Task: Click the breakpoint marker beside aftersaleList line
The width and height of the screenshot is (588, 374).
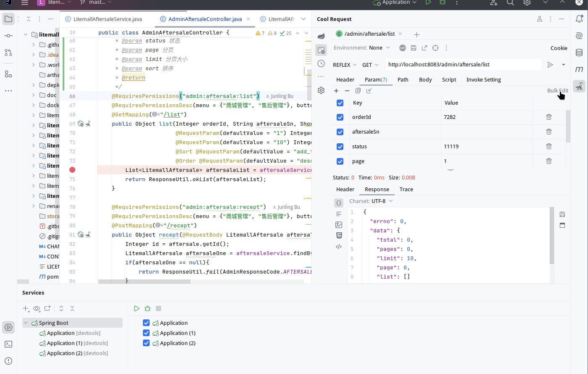Action: (72, 170)
